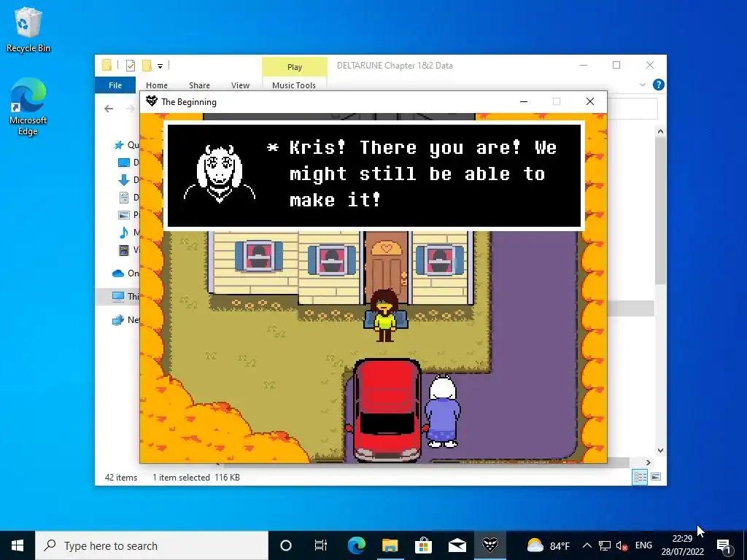The image size is (747, 560).
Task: Select the View ribbon tab
Action: [240, 85]
